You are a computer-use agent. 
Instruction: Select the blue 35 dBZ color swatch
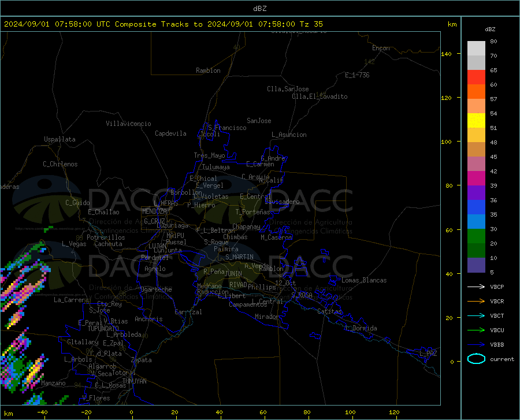coord(476,207)
